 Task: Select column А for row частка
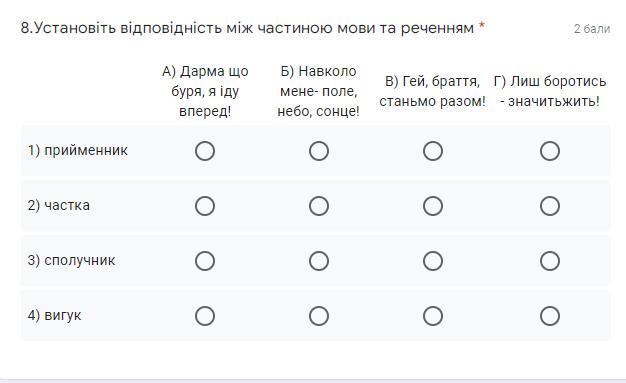pyautogui.click(x=205, y=206)
